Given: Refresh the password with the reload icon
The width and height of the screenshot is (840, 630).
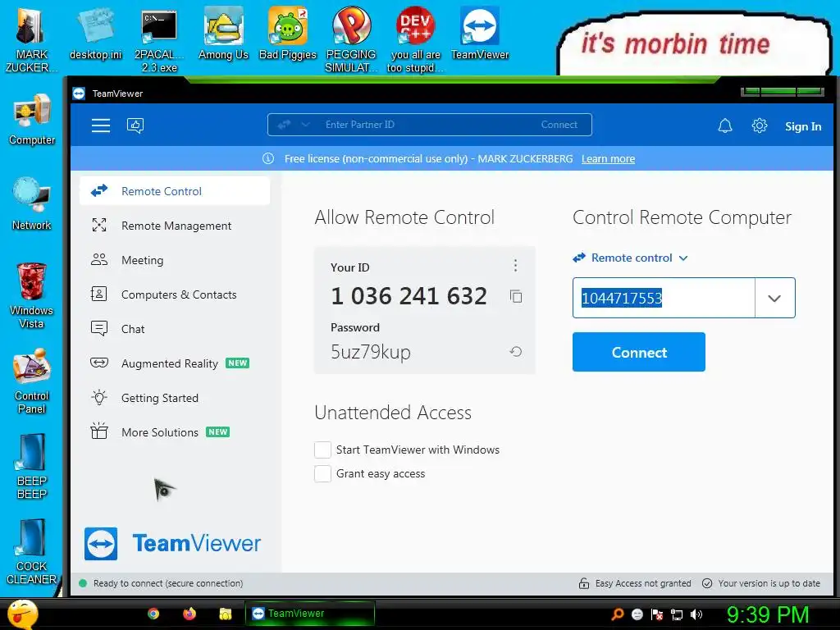Looking at the screenshot, I should pos(515,351).
